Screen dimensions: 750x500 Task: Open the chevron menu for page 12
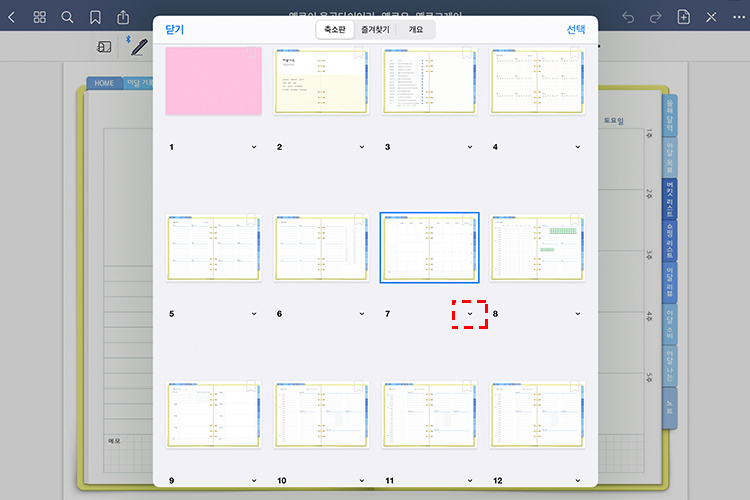578,480
